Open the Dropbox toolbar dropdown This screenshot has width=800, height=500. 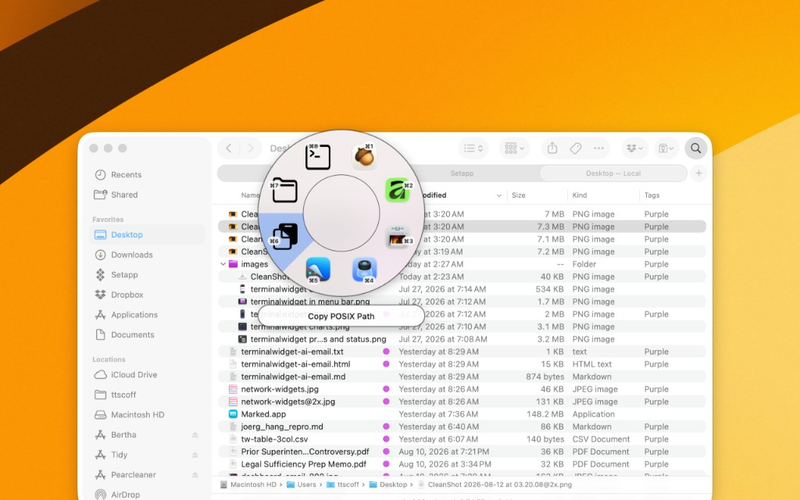(635, 148)
